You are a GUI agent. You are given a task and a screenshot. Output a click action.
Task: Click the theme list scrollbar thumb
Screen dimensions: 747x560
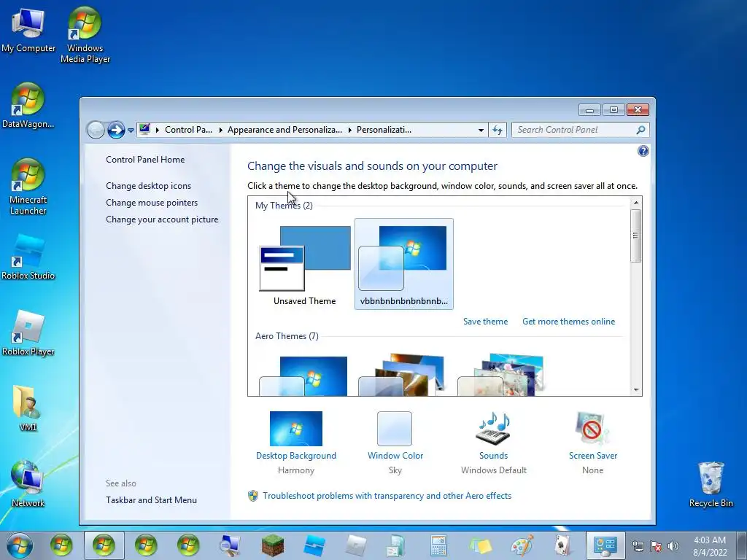[636, 236]
